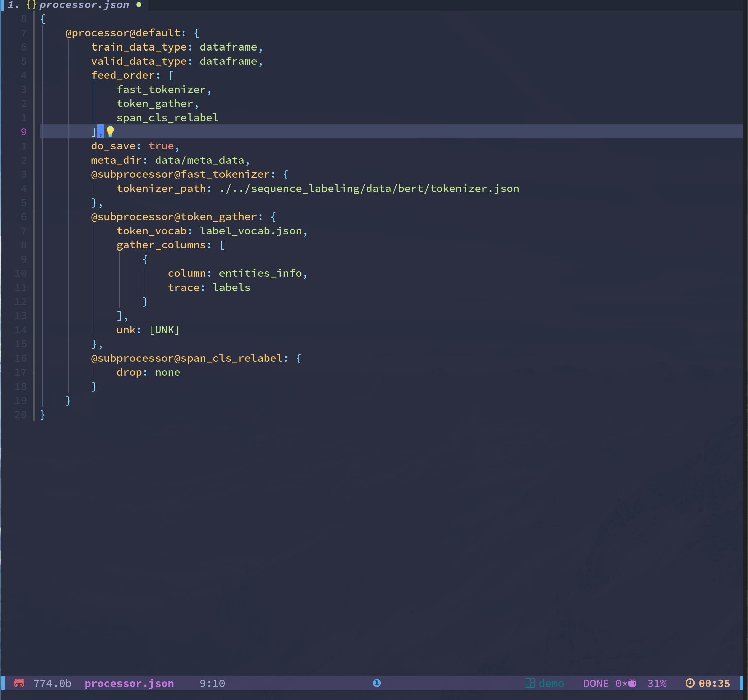The height and width of the screenshot is (700, 748).
Task: Fold the @subprocessor@token_gather opening brace
Action: tap(273, 217)
